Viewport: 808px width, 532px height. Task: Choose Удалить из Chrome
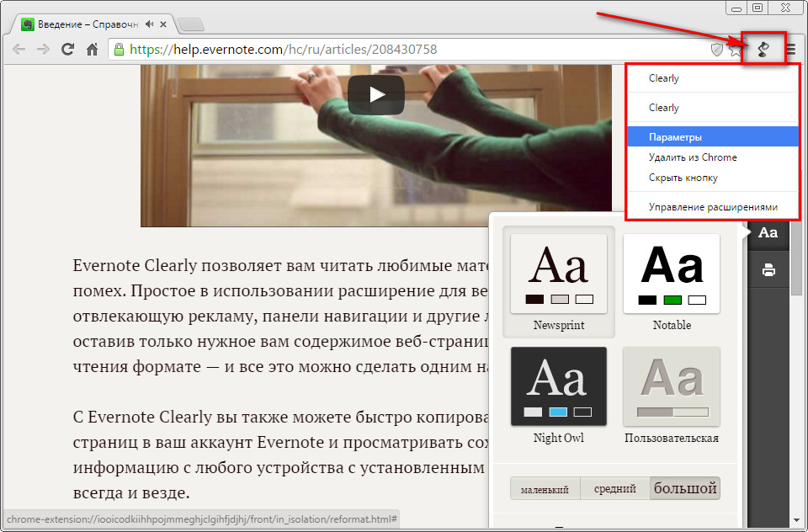point(713,157)
